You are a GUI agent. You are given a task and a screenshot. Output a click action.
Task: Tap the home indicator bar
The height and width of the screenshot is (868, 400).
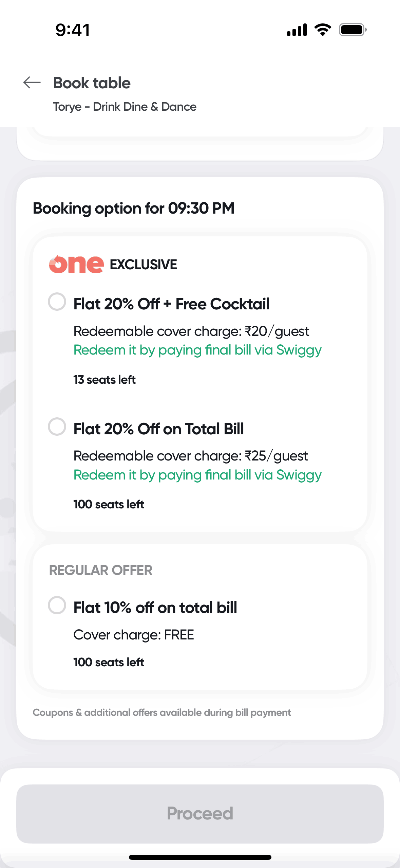click(x=200, y=857)
